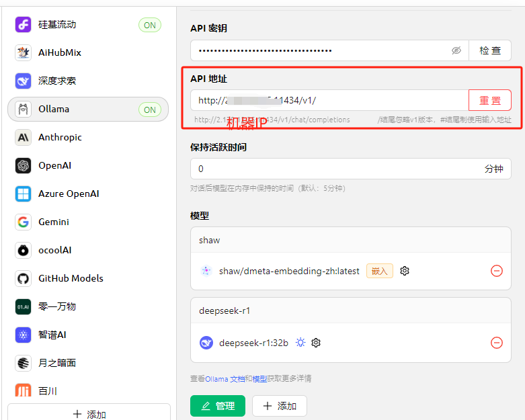
Task: Click the 百川 logo icon
Action: 23,390
